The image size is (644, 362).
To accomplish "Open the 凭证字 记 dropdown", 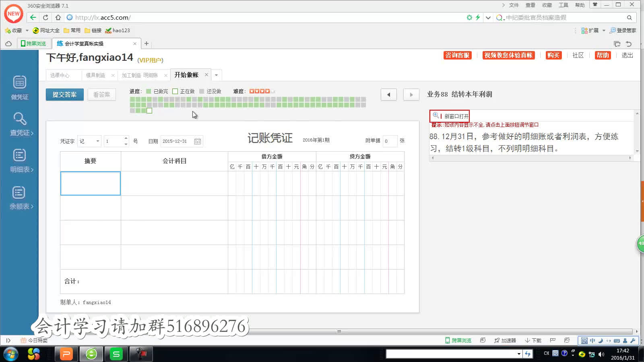I will coord(89,141).
